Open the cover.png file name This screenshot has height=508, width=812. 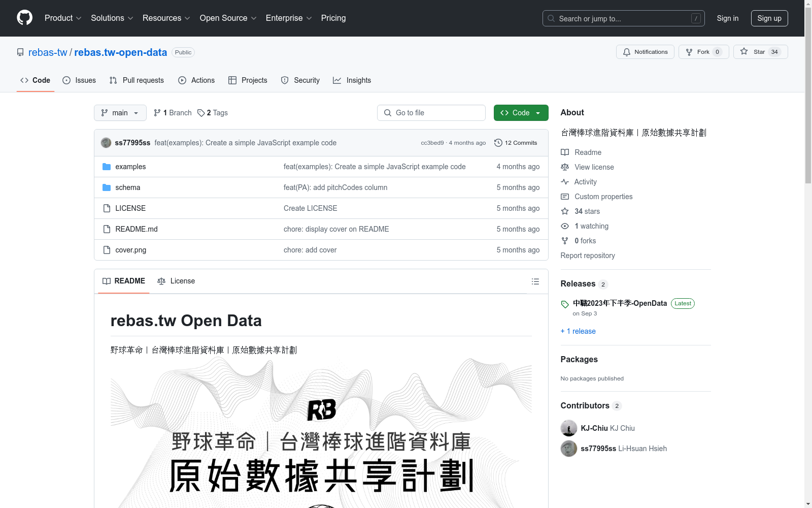[131, 250]
